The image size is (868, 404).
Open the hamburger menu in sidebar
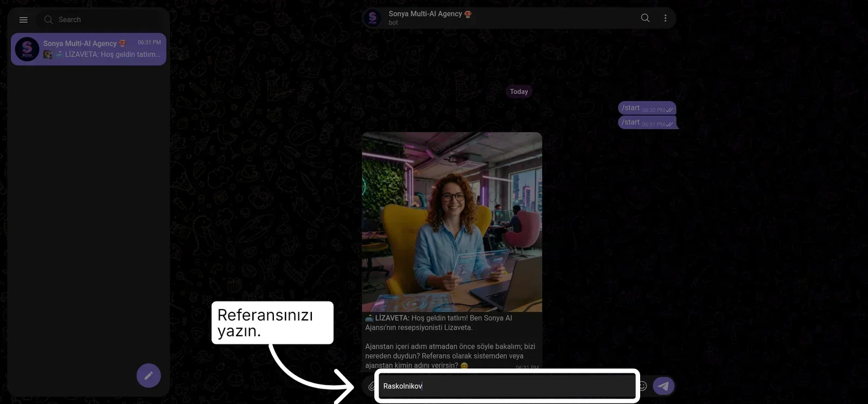(23, 20)
